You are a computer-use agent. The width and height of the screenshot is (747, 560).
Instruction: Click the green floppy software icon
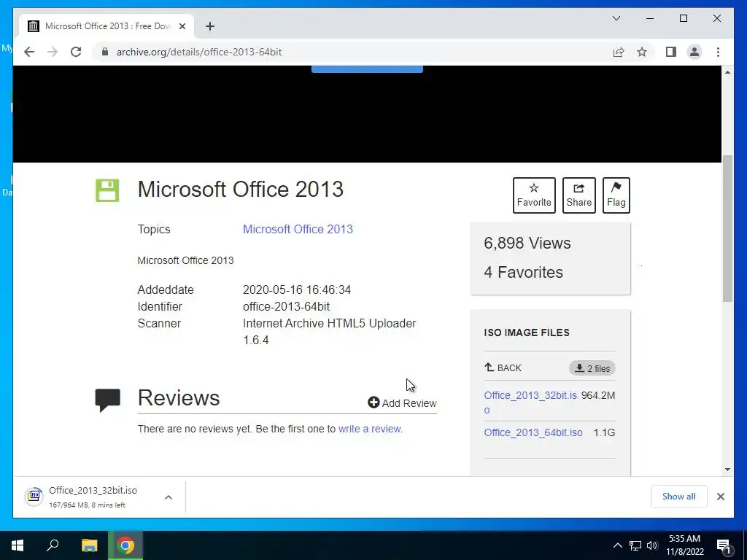click(107, 190)
